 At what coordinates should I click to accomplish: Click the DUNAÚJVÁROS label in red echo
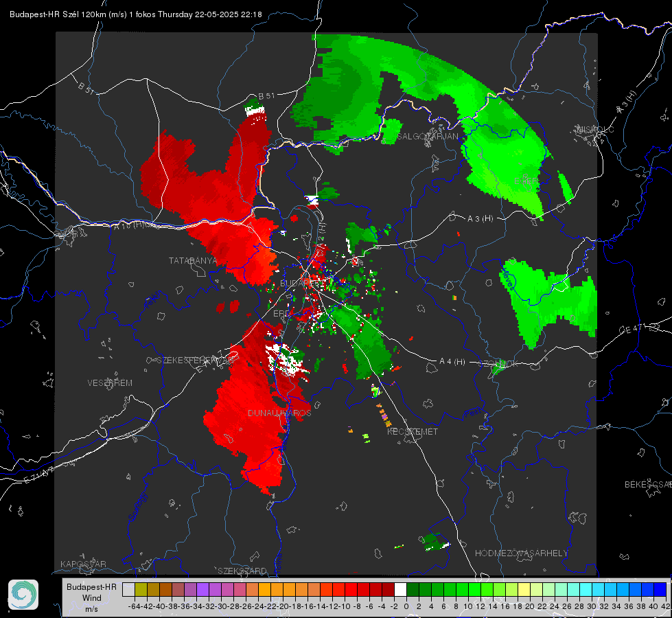(279, 413)
